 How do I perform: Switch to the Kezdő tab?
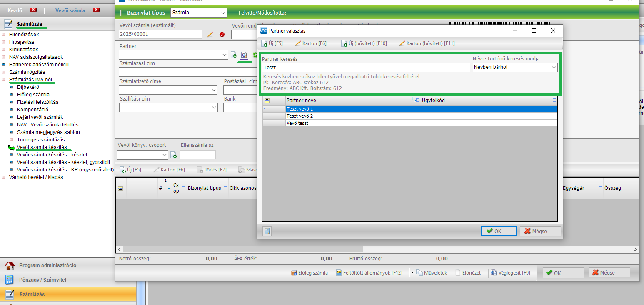[15, 10]
